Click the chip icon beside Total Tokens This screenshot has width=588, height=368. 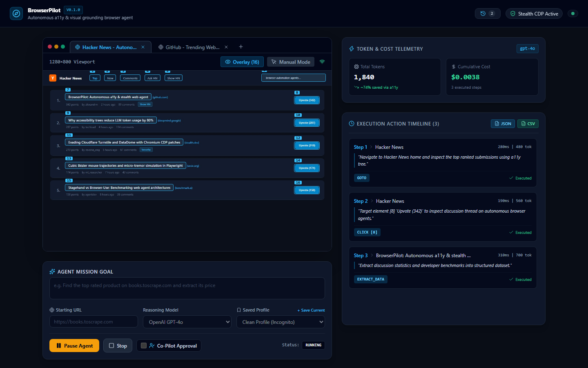click(356, 67)
